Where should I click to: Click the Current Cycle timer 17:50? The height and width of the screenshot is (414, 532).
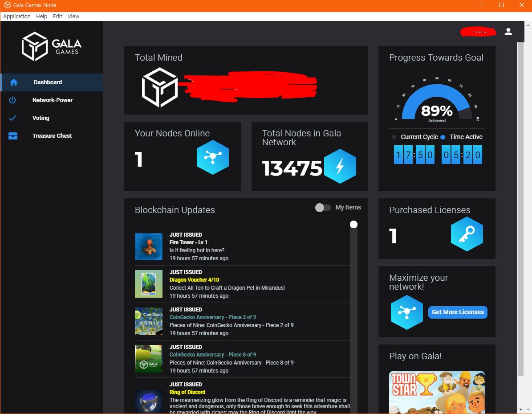pos(414,155)
